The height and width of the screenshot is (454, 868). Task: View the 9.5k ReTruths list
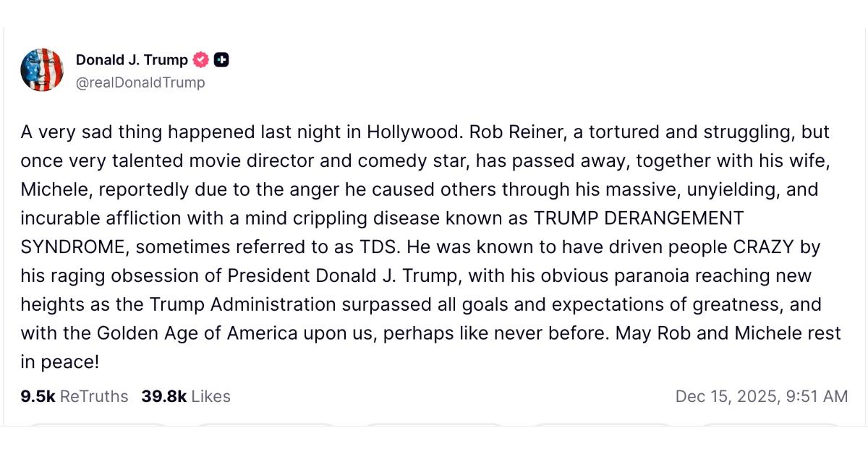74,396
